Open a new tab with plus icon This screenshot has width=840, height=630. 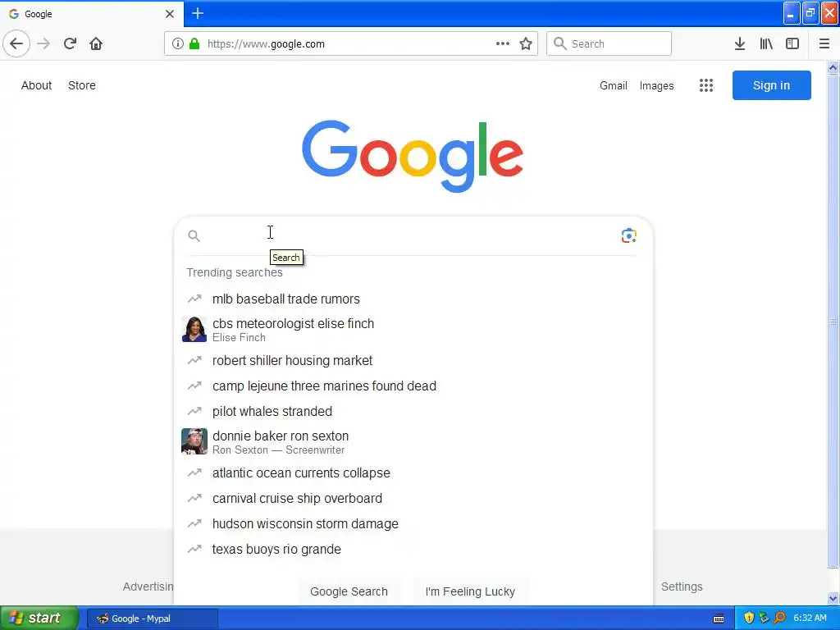(198, 13)
